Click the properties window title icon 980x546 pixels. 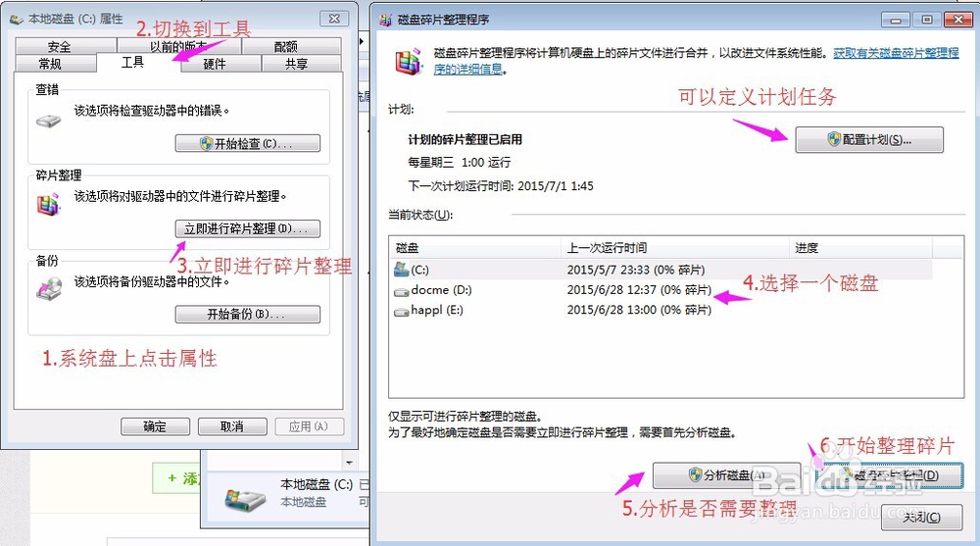(17, 20)
